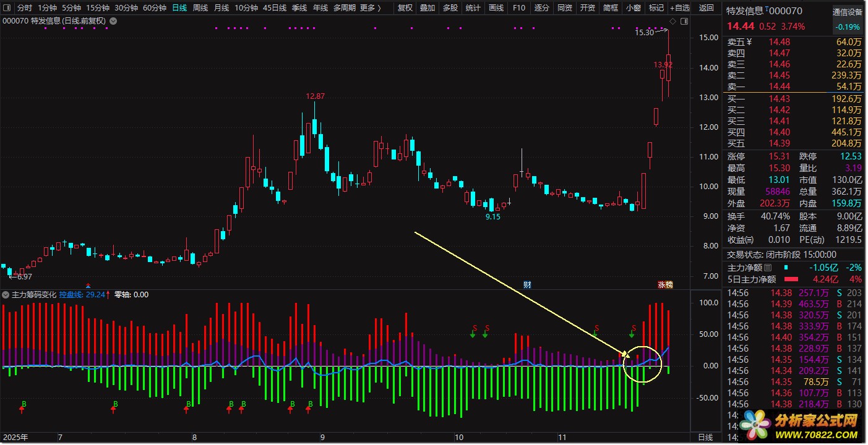Click the 涨停 price 15.31

(780, 157)
